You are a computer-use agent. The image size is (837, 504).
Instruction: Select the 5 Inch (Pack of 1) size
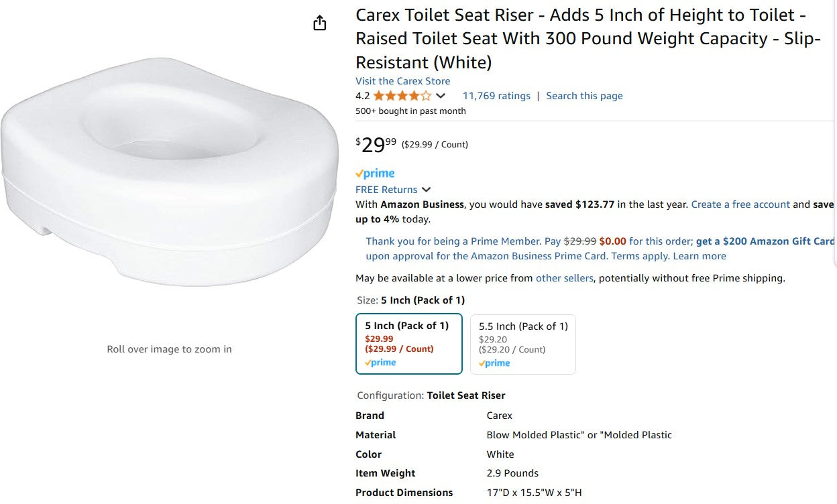pyautogui.click(x=408, y=344)
